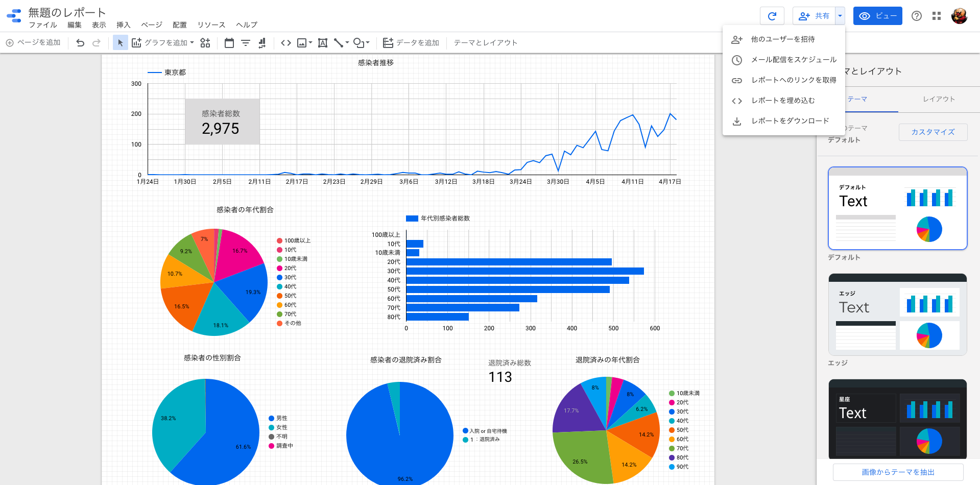Insert URL embed icon
Screen dimensions: 980x485
tap(286, 43)
